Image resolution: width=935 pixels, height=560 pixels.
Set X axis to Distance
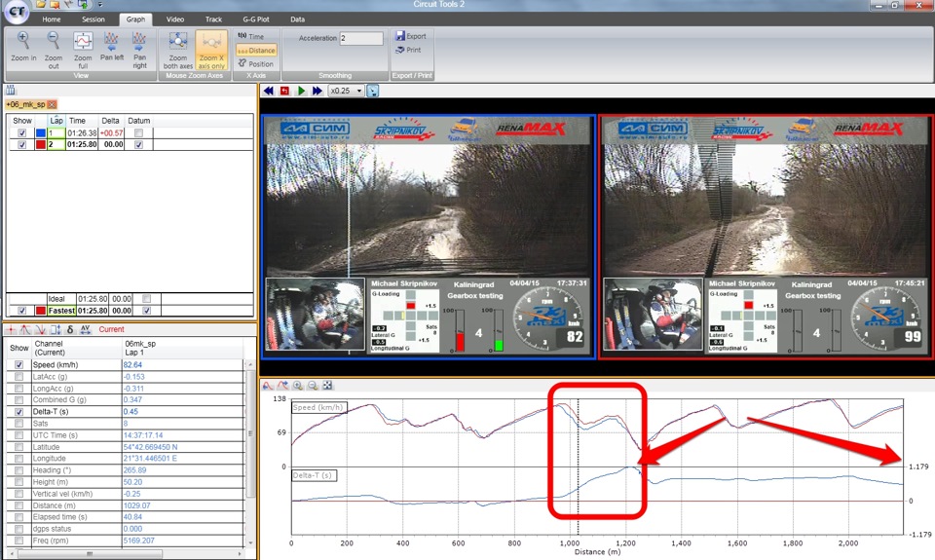[256, 50]
